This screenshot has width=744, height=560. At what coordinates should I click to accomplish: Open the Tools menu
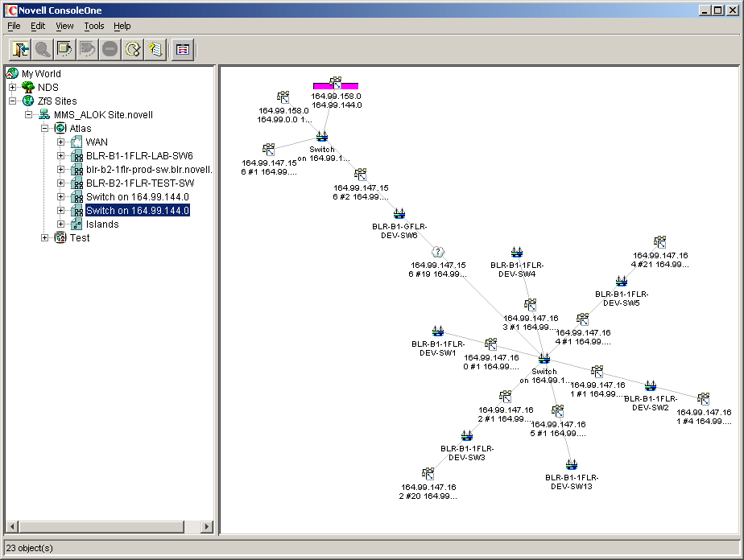pyautogui.click(x=94, y=26)
